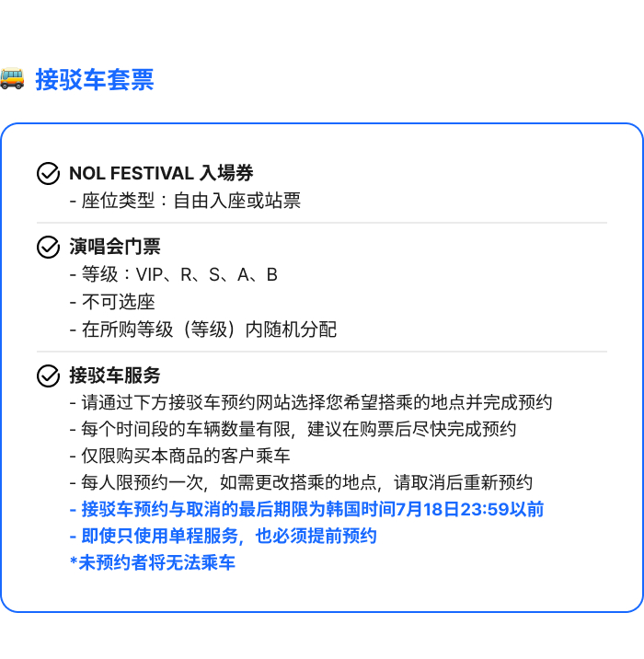644x659 pixels.
Task: Click line about limited 车辆数量有限
Action: (x=293, y=429)
